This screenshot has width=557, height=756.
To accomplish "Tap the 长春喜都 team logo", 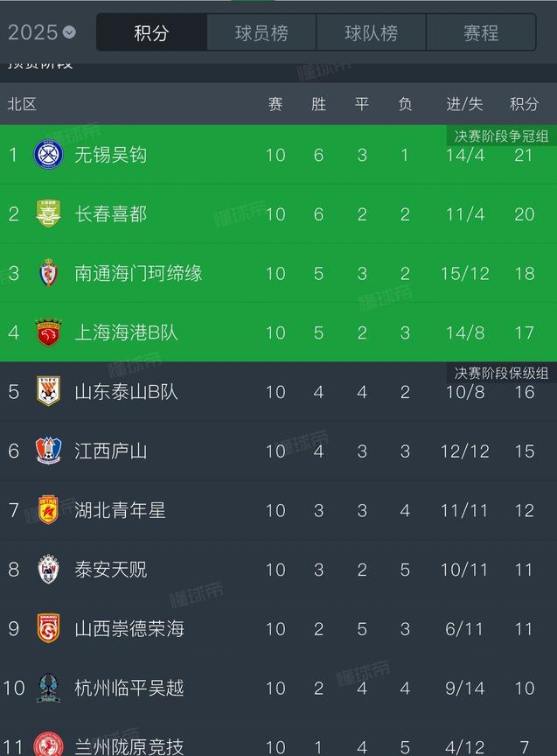I will pyautogui.click(x=48, y=213).
